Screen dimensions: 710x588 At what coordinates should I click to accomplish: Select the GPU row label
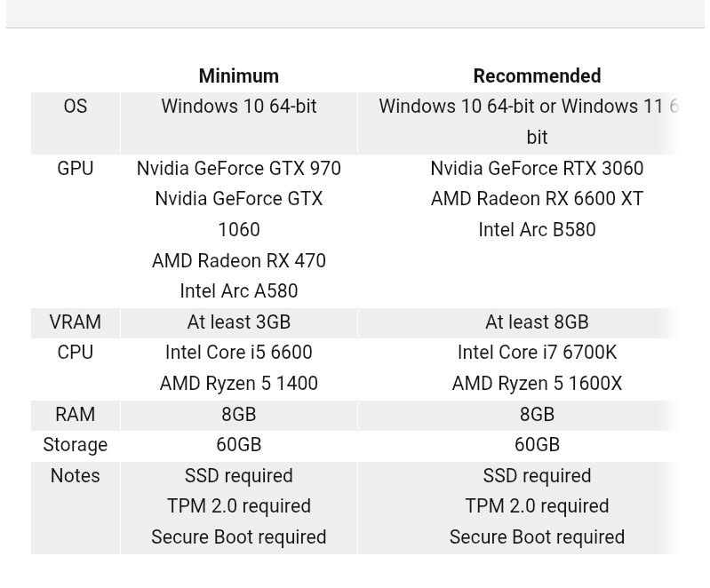click(76, 169)
